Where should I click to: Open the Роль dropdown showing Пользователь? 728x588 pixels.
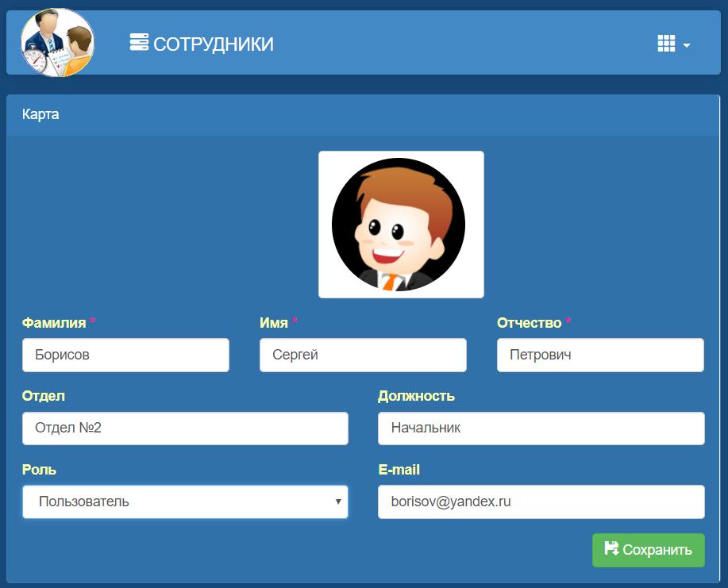point(185,502)
